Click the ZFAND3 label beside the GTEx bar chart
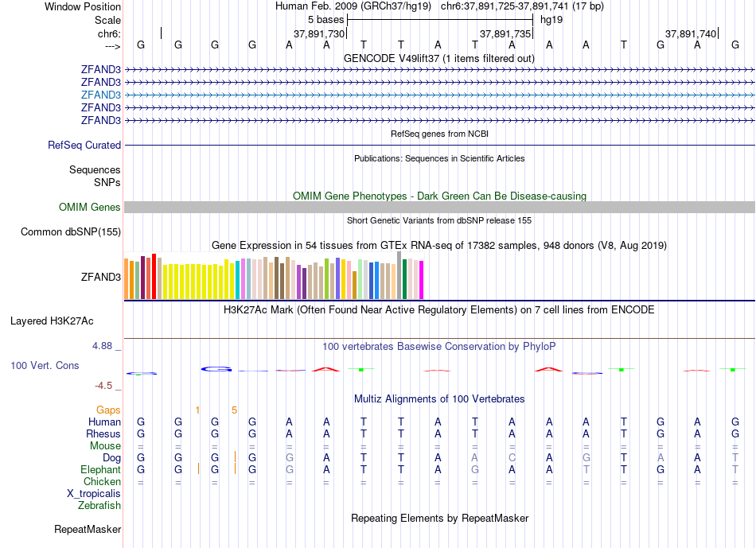 pyautogui.click(x=101, y=277)
